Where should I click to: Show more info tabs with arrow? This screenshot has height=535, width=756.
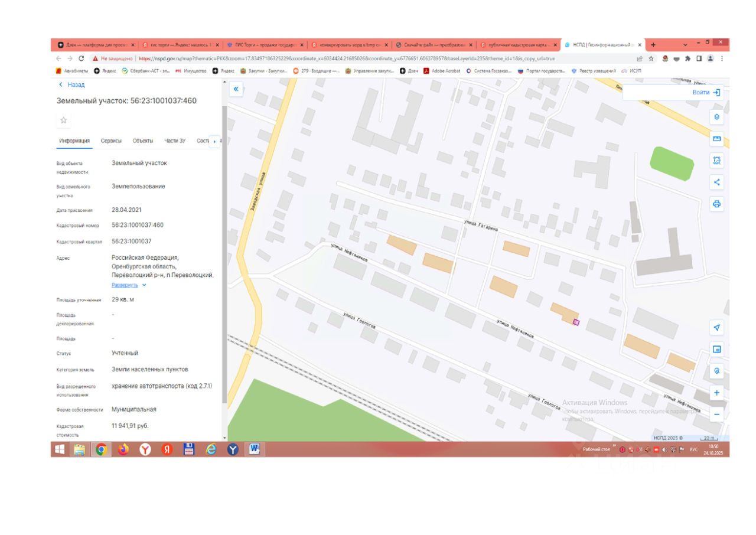coord(215,141)
